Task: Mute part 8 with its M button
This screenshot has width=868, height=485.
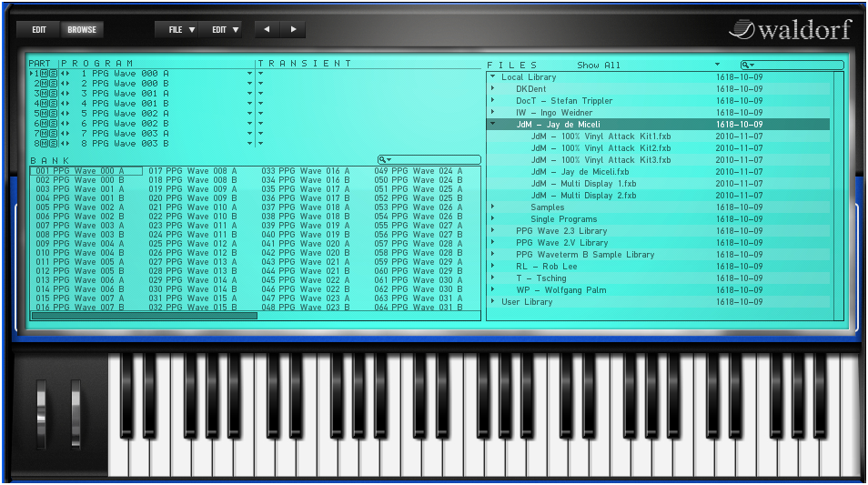Action: click(45, 144)
